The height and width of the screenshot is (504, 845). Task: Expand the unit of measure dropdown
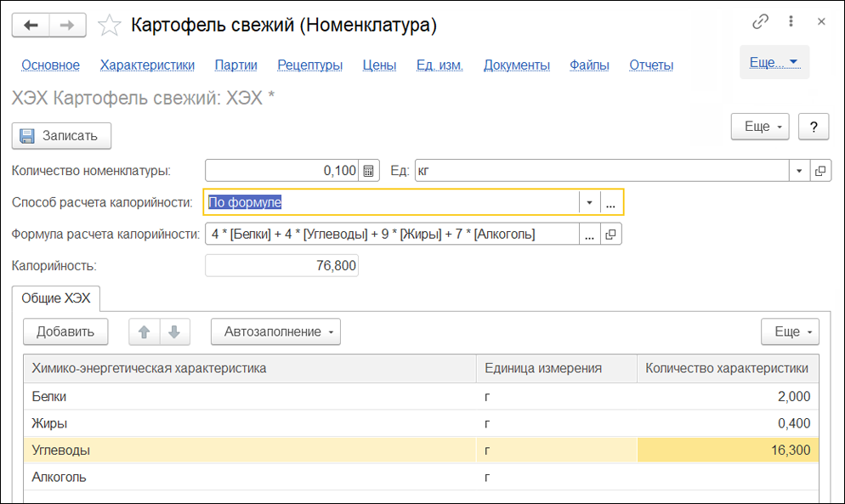coord(799,171)
